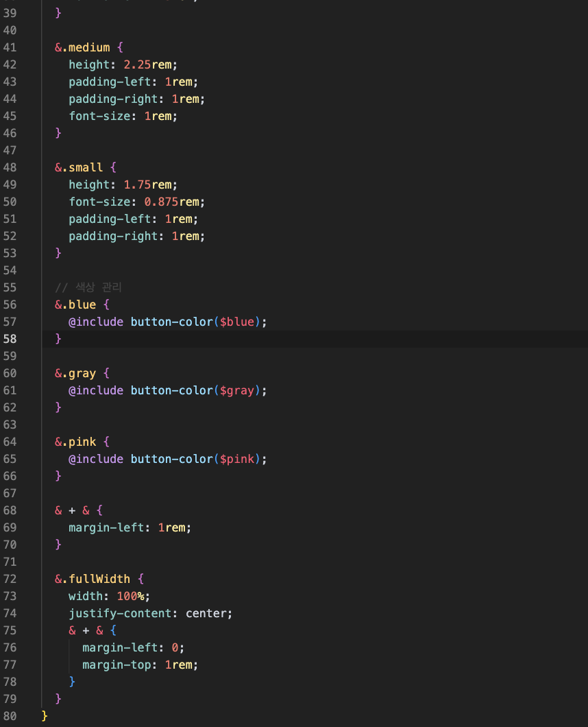Click line number 58 in the gutter

click(10, 339)
